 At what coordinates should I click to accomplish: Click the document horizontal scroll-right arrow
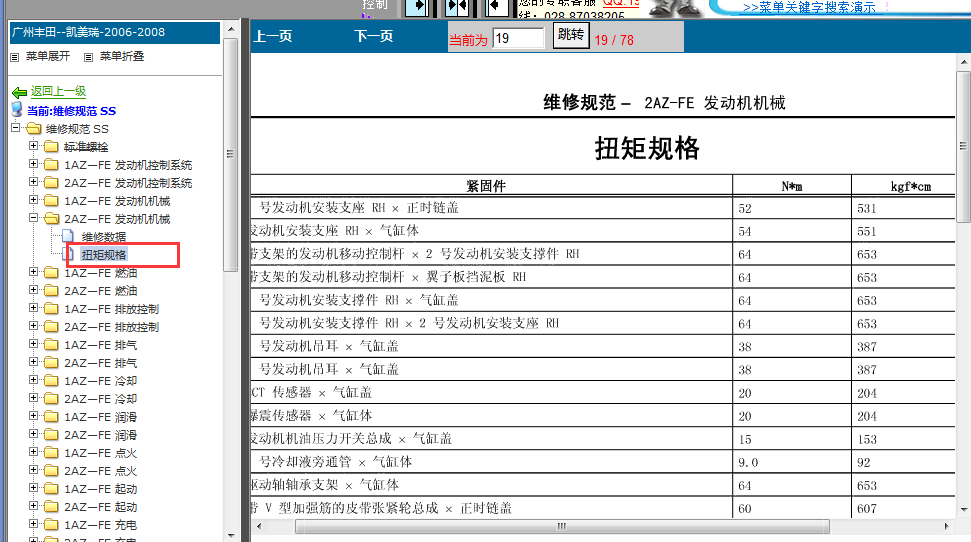click(x=946, y=527)
